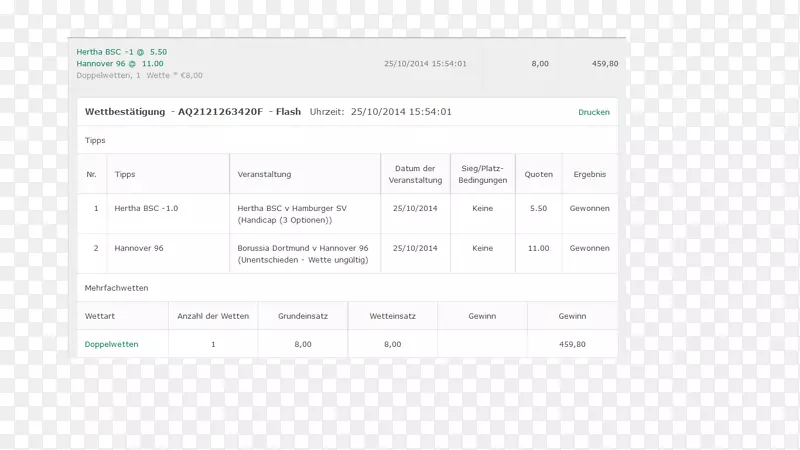
Task: Click the Sieg/Platz-Bedingungen column header
Action: point(482,174)
